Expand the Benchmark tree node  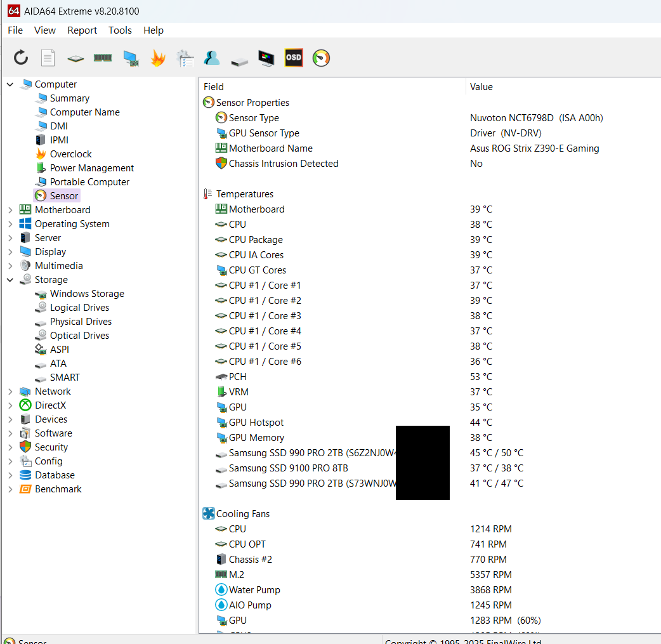[10, 489]
